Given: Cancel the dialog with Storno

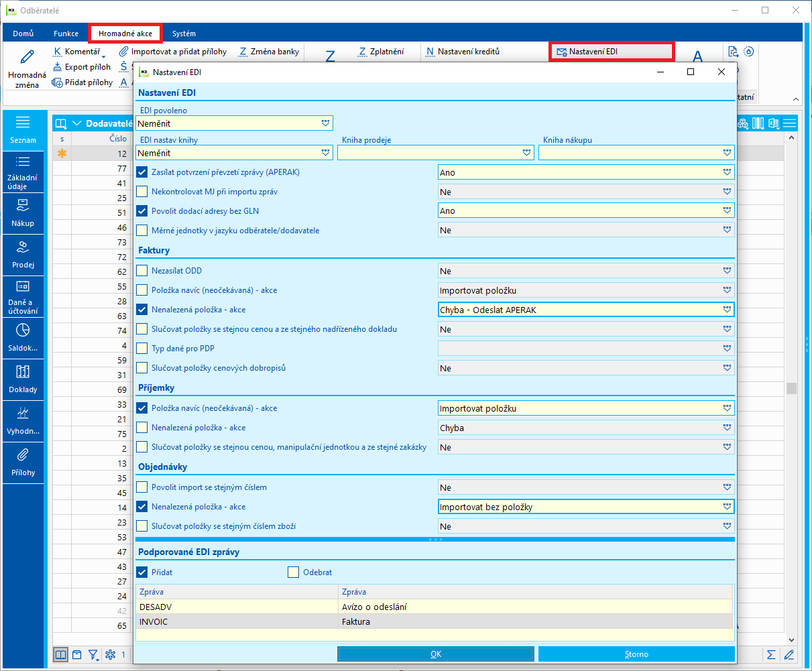Looking at the screenshot, I should click(636, 654).
